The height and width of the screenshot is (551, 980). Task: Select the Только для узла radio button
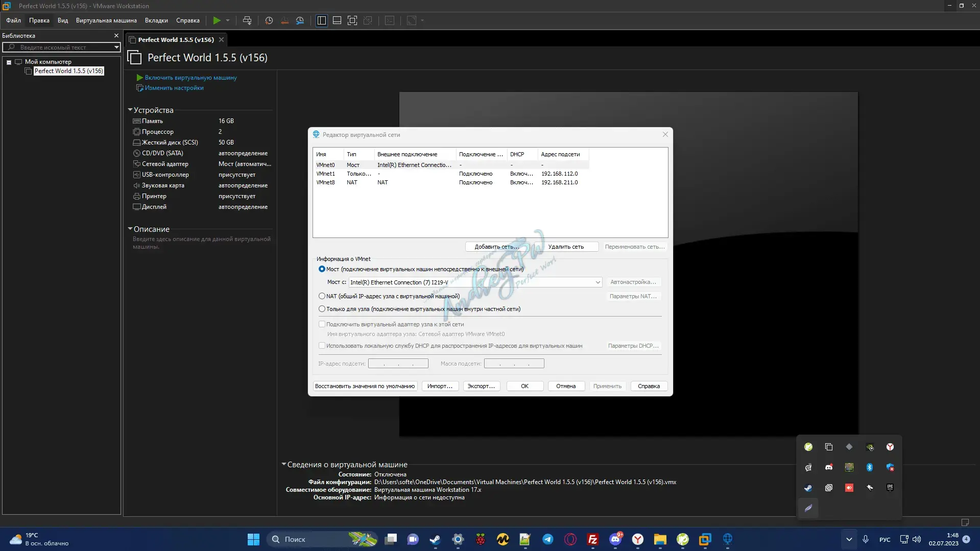click(x=322, y=309)
